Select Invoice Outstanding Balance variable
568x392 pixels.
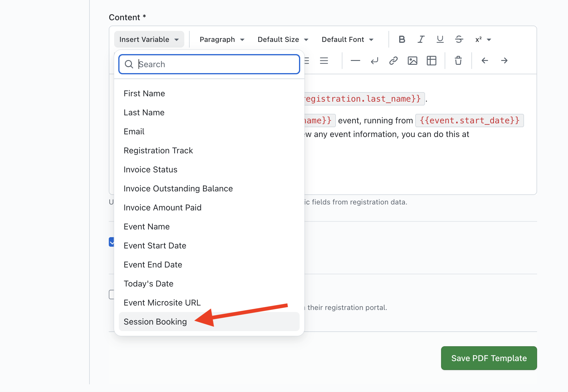coord(209,188)
